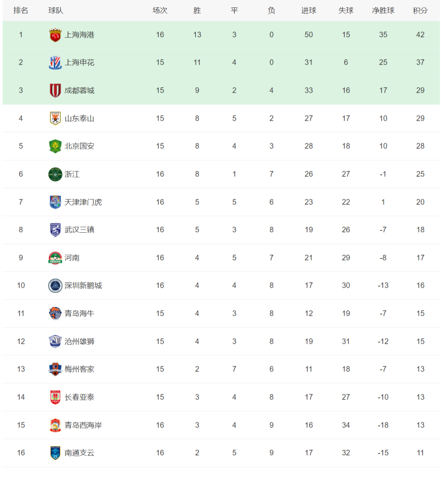The height and width of the screenshot is (504, 441).
Task: Click the 河南 HENAN logo
Action: [55, 258]
